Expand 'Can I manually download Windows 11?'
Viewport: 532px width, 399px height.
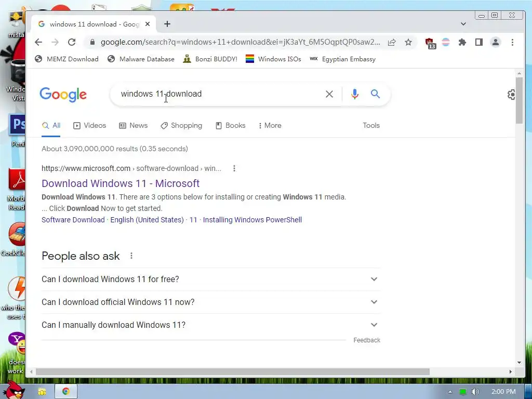[211, 325]
